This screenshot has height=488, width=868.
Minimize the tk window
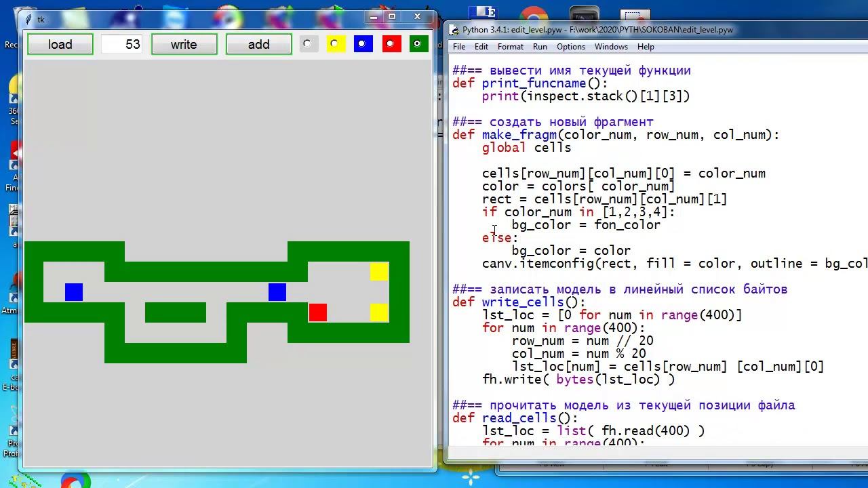point(373,16)
